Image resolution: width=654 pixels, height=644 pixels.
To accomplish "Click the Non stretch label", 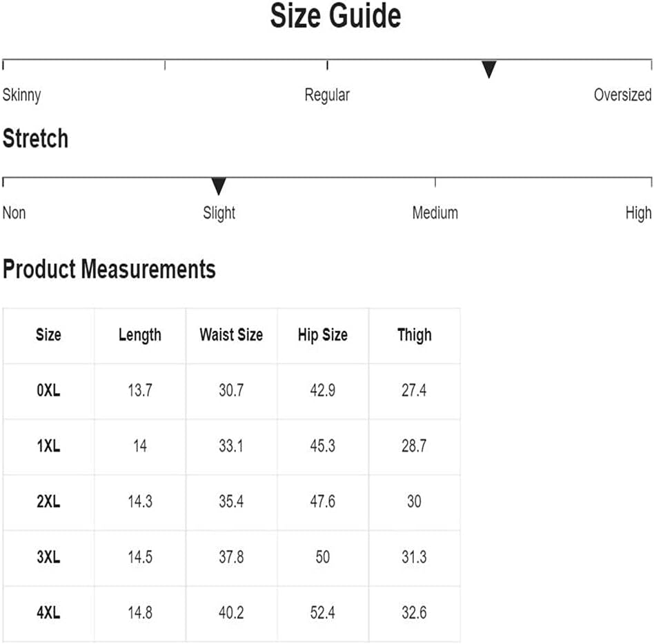I will pyautogui.click(x=14, y=213).
